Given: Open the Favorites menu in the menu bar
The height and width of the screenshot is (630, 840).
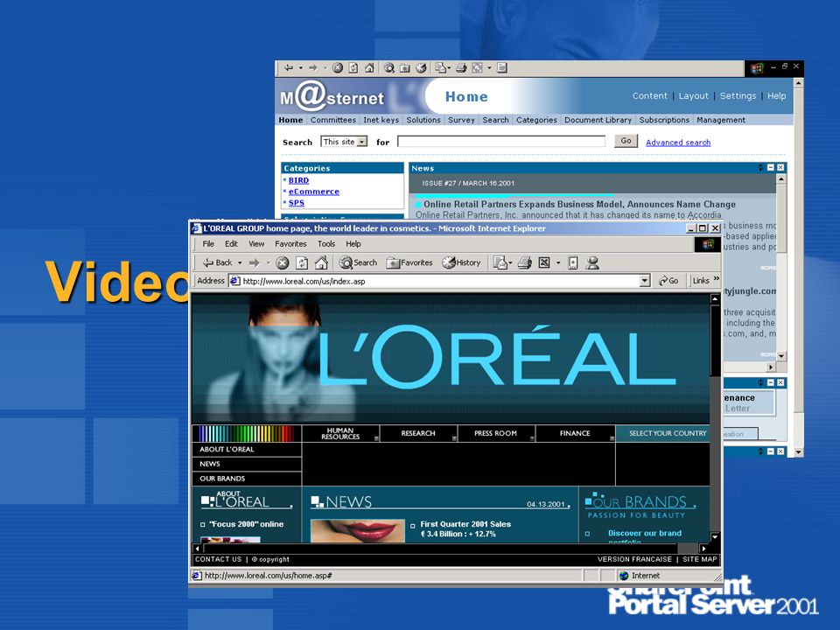Looking at the screenshot, I should (x=290, y=244).
